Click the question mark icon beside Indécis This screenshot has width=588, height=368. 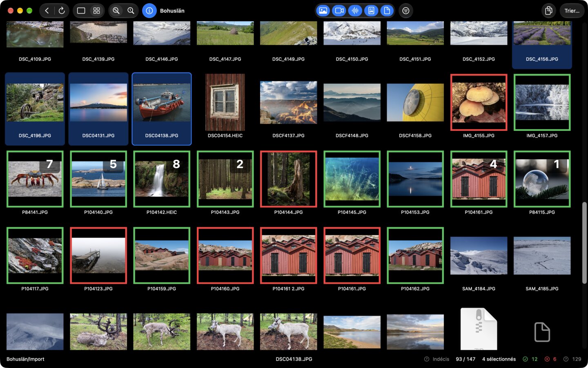tap(427, 359)
